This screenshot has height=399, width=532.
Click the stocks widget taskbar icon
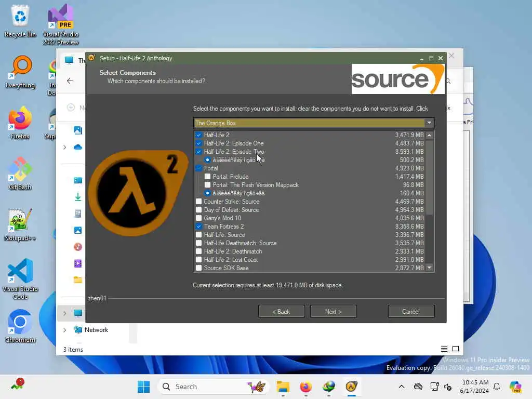click(x=16, y=385)
